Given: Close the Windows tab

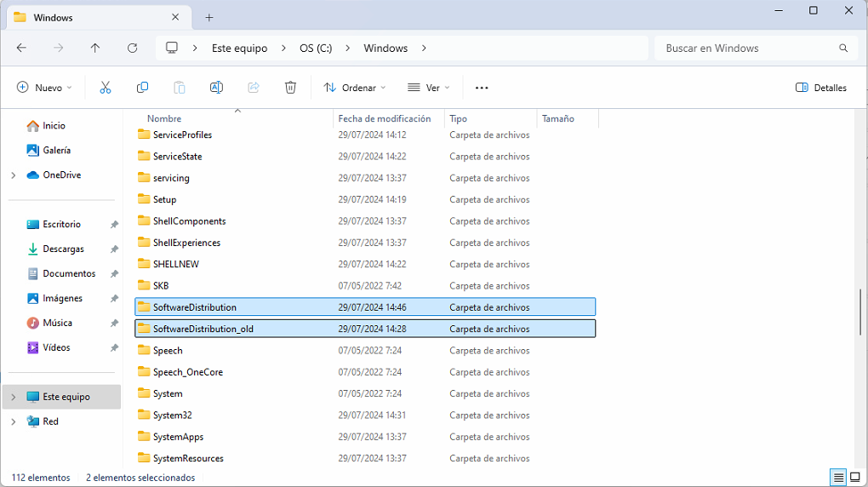Looking at the screenshot, I should click(x=175, y=17).
